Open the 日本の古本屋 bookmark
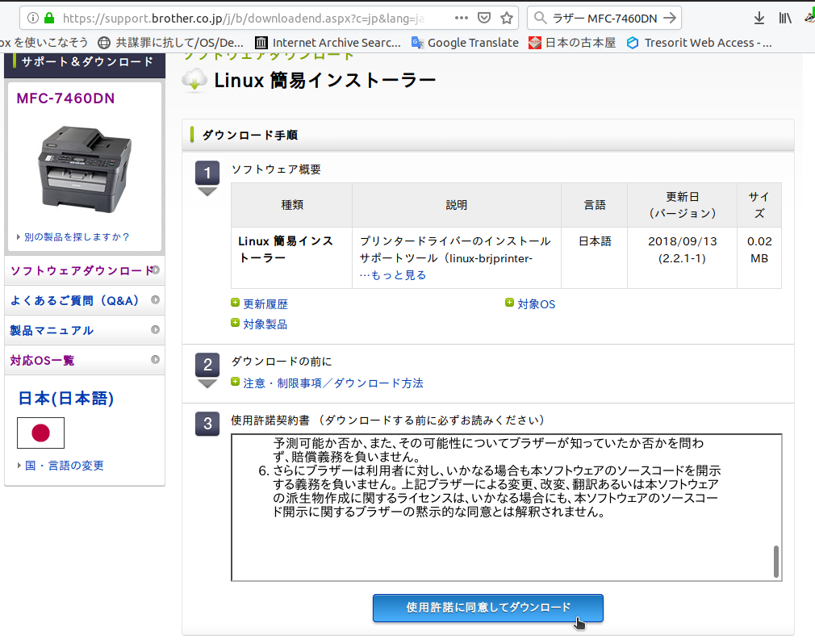Screen dimensions: 815x644 572,43
